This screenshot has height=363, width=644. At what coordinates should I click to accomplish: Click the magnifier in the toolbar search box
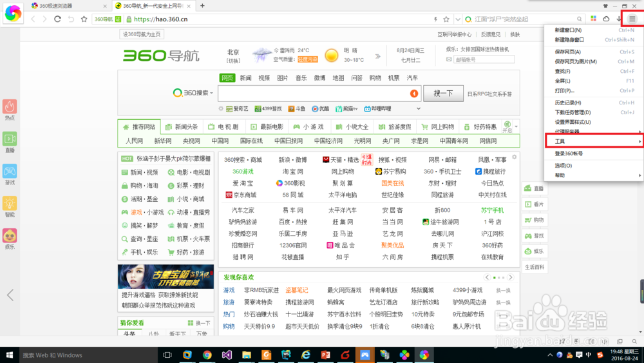point(579,19)
